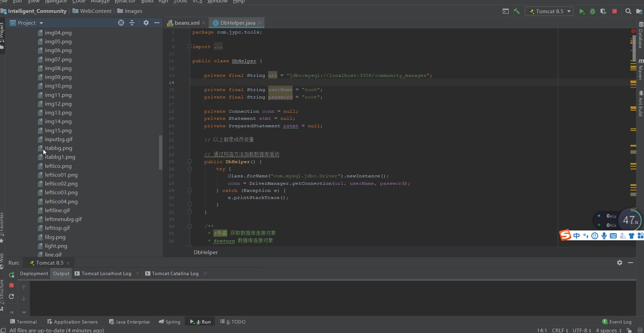The width and height of the screenshot is (644, 333).
Task: Click the green Run button in the toolbar
Action: coord(581,11)
